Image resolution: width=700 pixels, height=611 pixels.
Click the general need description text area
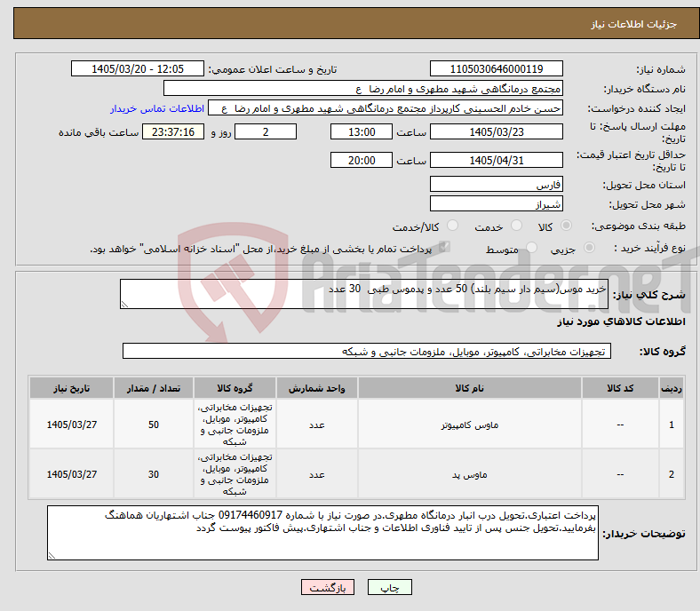[x=364, y=294]
